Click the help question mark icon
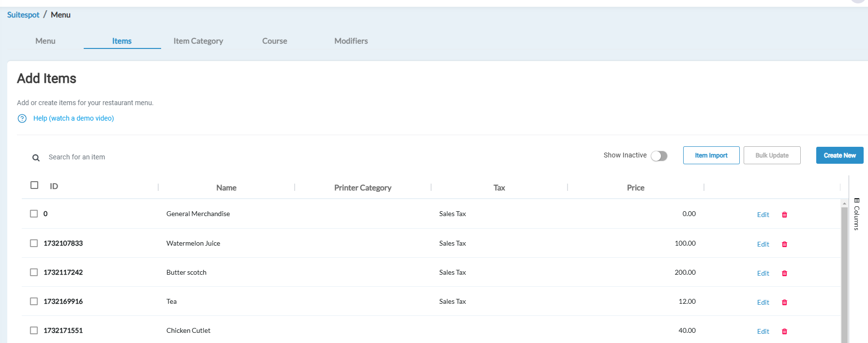This screenshot has height=343, width=868. 22,119
